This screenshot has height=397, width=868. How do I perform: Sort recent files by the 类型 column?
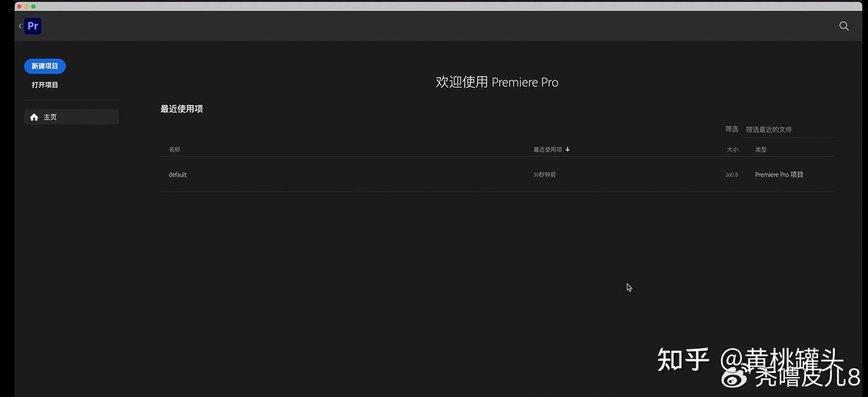[761, 149]
